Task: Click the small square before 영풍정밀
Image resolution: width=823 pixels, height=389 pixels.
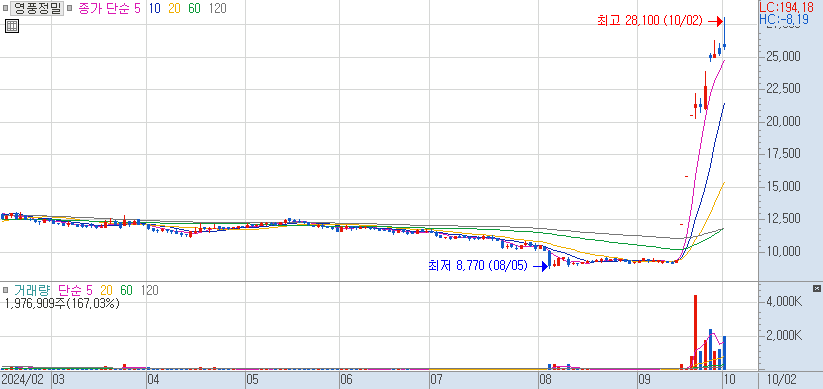Action: [x=5, y=8]
